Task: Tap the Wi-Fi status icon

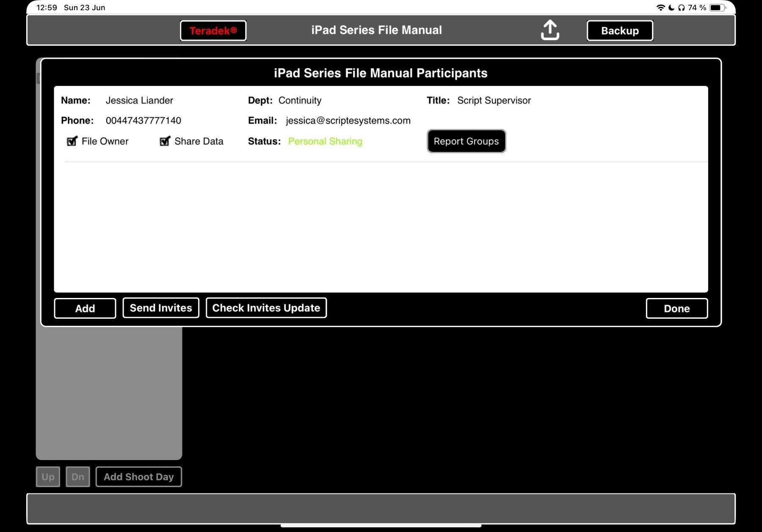Action: coord(660,8)
